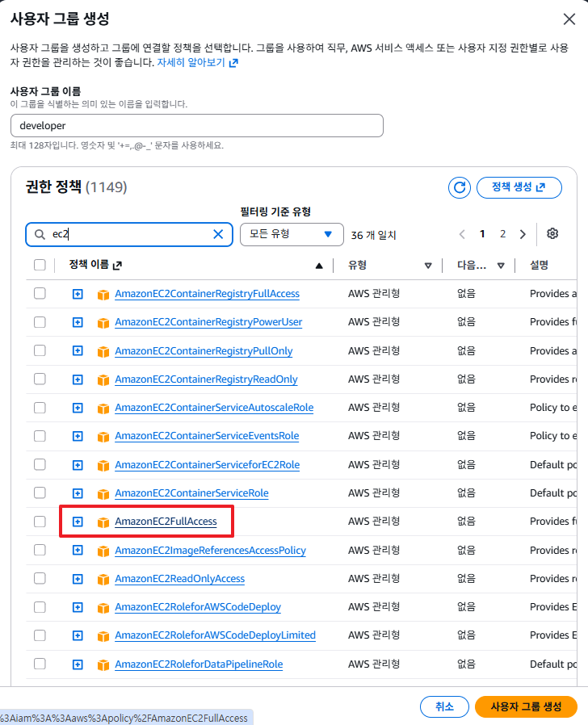Check AmazonEC2ContainerRegistryFullAccess checkbox
The height and width of the screenshot is (725, 588).
coord(40,294)
